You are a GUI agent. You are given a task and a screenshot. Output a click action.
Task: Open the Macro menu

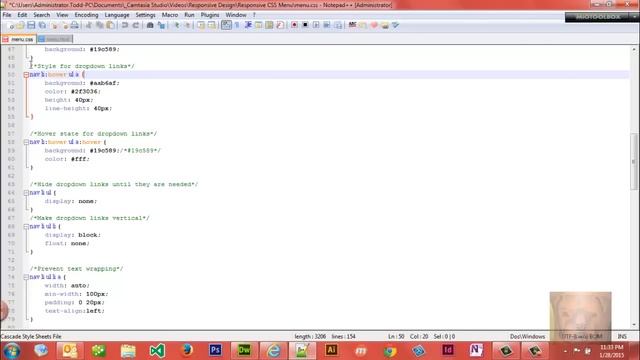pyautogui.click(x=170, y=15)
